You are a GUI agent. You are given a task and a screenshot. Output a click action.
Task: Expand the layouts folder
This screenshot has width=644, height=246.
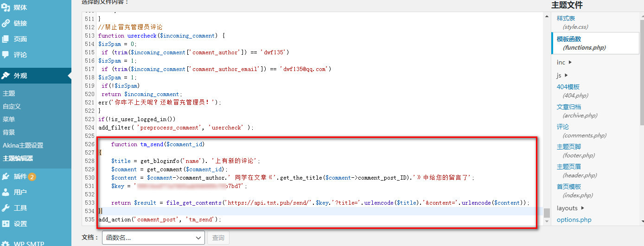point(570,208)
